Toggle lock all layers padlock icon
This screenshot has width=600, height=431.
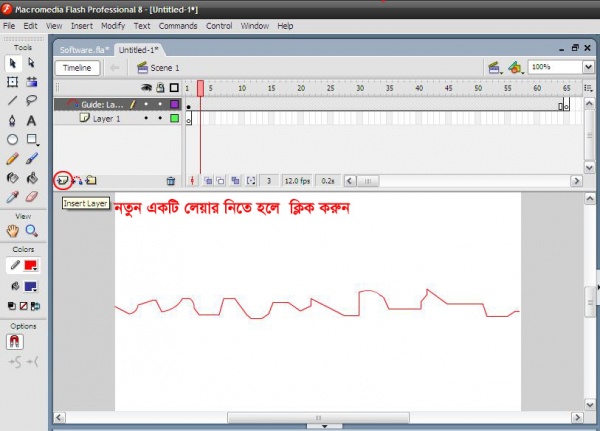(x=160, y=88)
